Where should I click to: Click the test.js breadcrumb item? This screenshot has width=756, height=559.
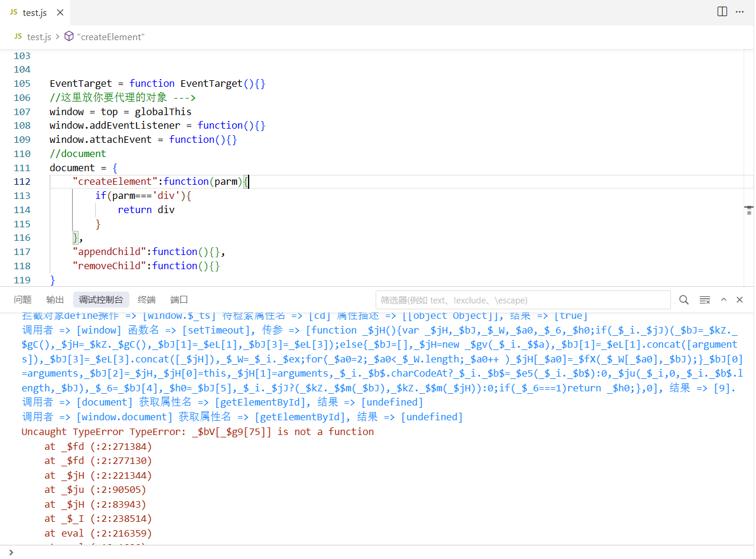click(x=39, y=37)
